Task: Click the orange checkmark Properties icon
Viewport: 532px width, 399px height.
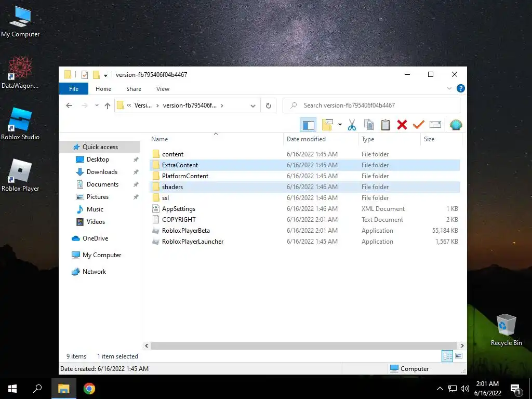Action: point(419,125)
